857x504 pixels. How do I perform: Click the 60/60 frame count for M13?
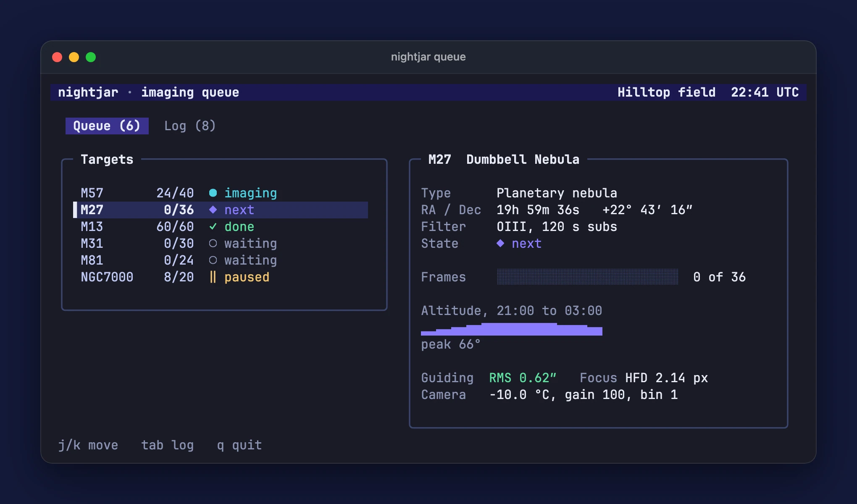pos(175,226)
